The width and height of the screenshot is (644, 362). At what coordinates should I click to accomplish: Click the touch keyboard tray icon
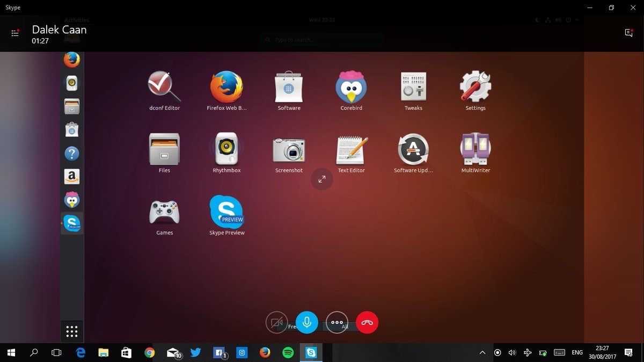[560, 353]
